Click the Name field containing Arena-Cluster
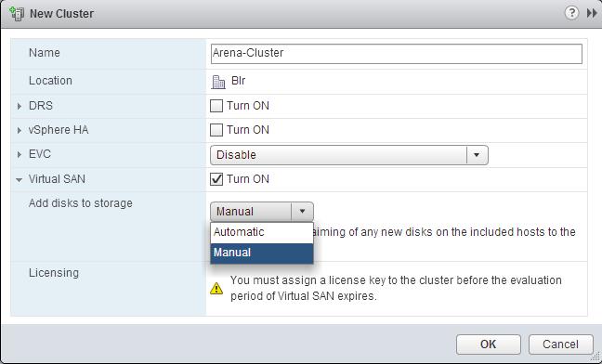Screen dimensions: 602x364 click(396, 54)
